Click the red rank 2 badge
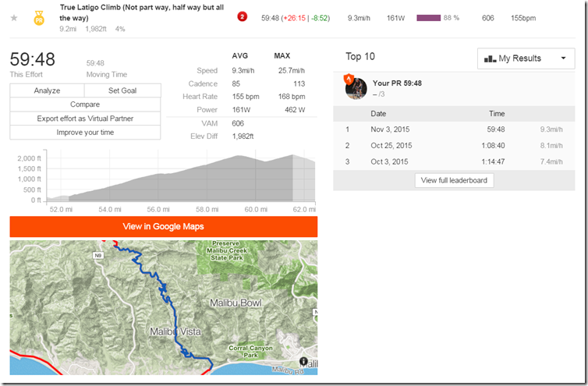Image resolution: width=588 pixels, height=386 pixels. click(x=242, y=17)
